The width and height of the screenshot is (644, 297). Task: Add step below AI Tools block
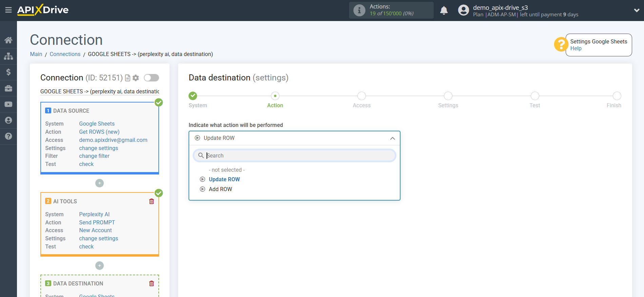pos(99,266)
